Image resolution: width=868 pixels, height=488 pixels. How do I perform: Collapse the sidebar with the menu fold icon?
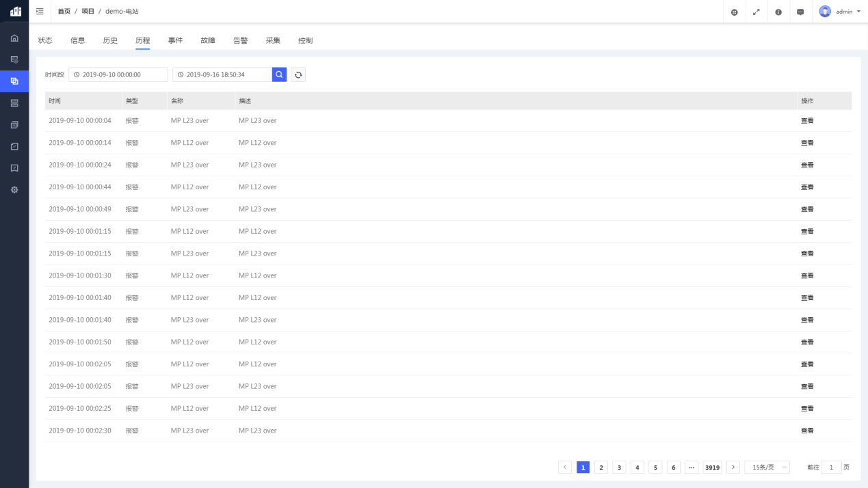40,12
